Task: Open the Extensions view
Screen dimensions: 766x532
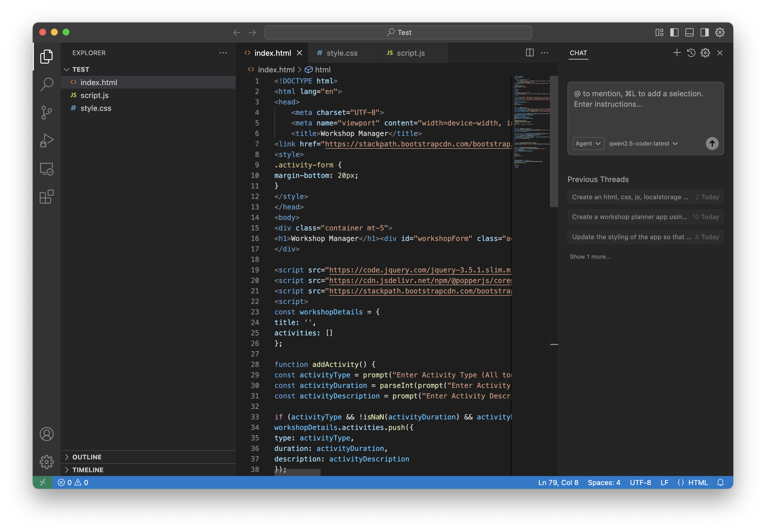Action: pos(47,197)
